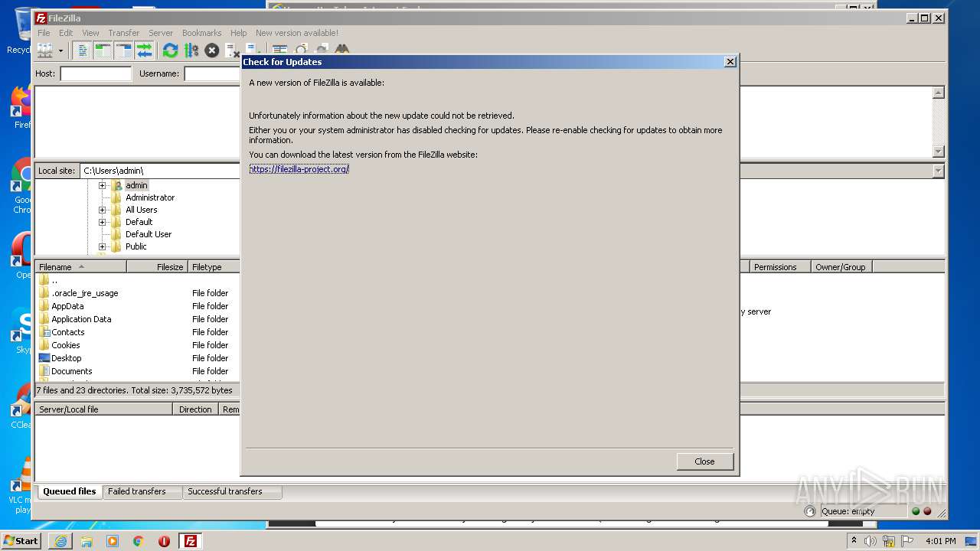Expand the All Users folder node
Screen dimensions: 980x551
pos(102,210)
